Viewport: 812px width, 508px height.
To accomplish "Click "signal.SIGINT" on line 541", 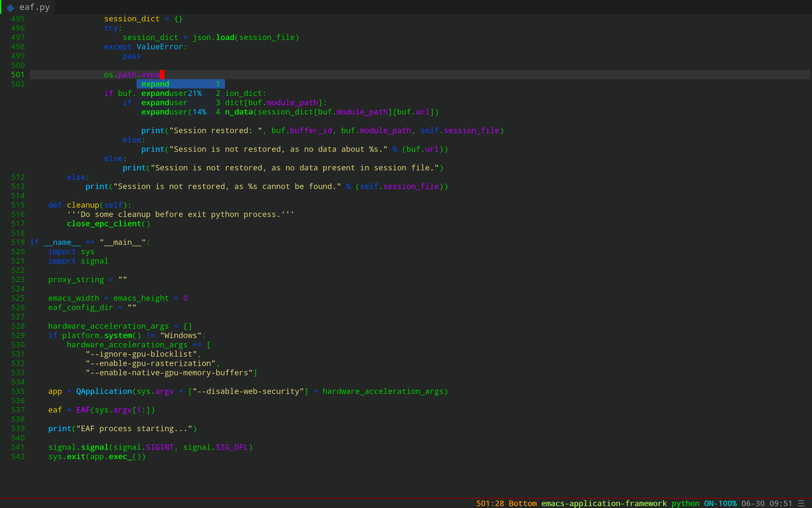I will point(144,447).
